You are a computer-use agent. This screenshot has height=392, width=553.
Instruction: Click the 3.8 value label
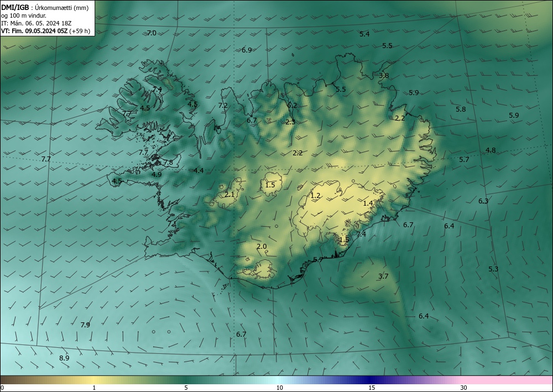coord(384,75)
